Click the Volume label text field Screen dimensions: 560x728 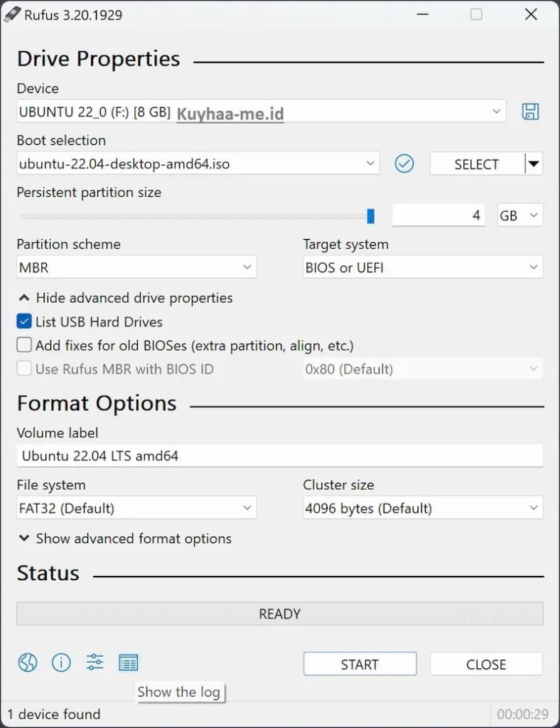pos(279,456)
